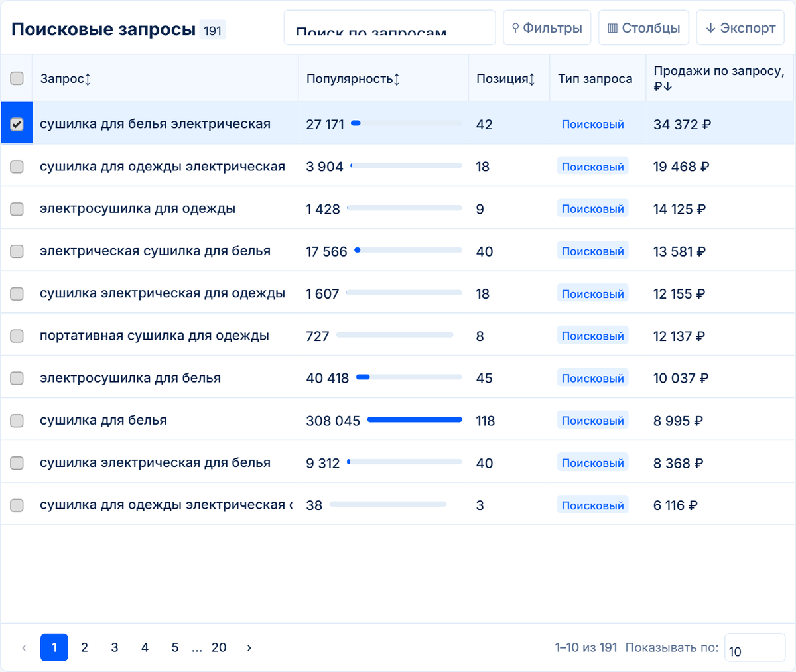The image size is (796, 672).
Task: Click query сушилка электрическая для белья
Action: 155,463
